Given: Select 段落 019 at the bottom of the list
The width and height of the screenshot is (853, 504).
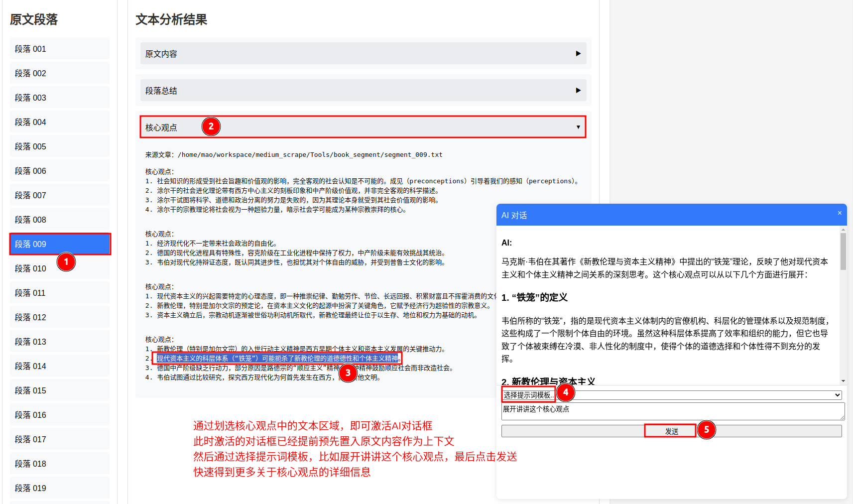Looking at the screenshot, I should [60, 488].
